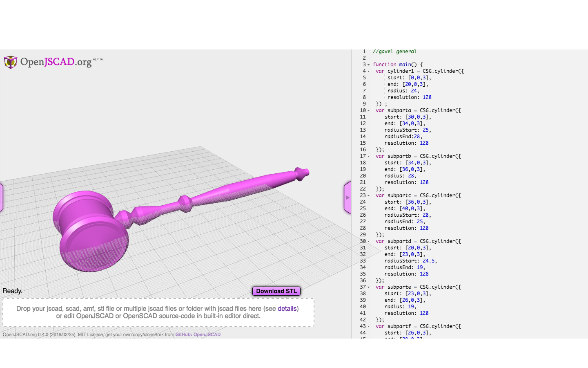Screen dimensions: 588x368
Task: Collapse the subpartf block at line 43
Action: (x=368, y=326)
